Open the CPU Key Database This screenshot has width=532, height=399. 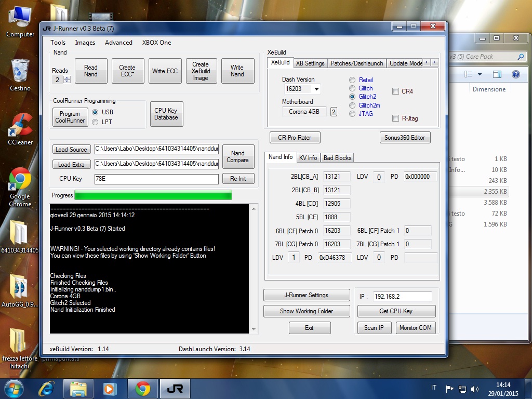point(167,114)
